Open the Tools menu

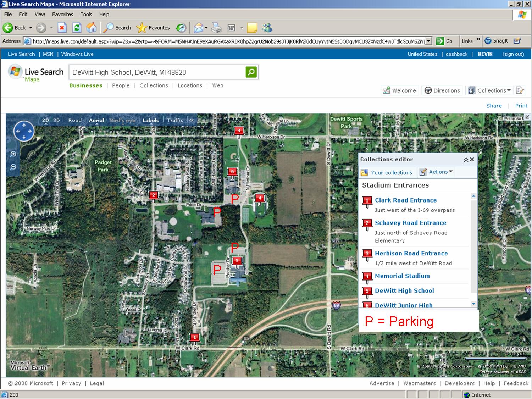(86, 14)
